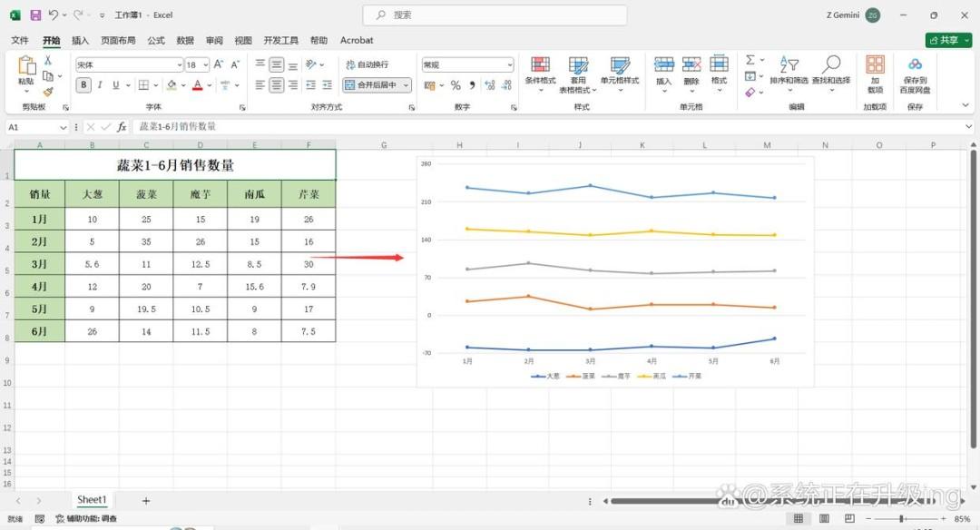Screen dimensions: 980x530
Task: Add a new sheet with plus button
Action: 145,501
